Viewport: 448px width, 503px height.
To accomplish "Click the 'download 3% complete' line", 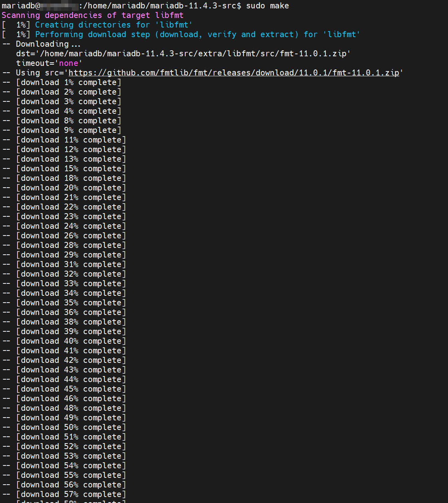I will (x=62, y=102).
